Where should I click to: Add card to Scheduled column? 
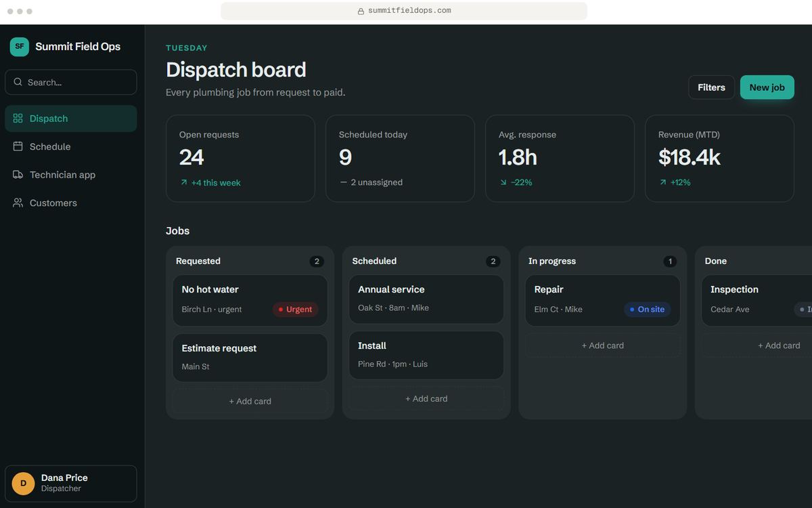pyautogui.click(x=426, y=398)
